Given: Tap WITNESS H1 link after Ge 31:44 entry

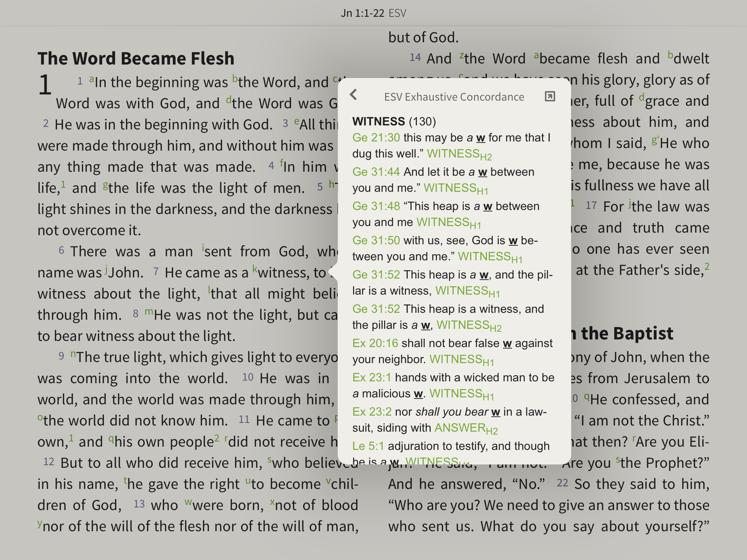Looking at the screenshot, I should pos(456,188).
